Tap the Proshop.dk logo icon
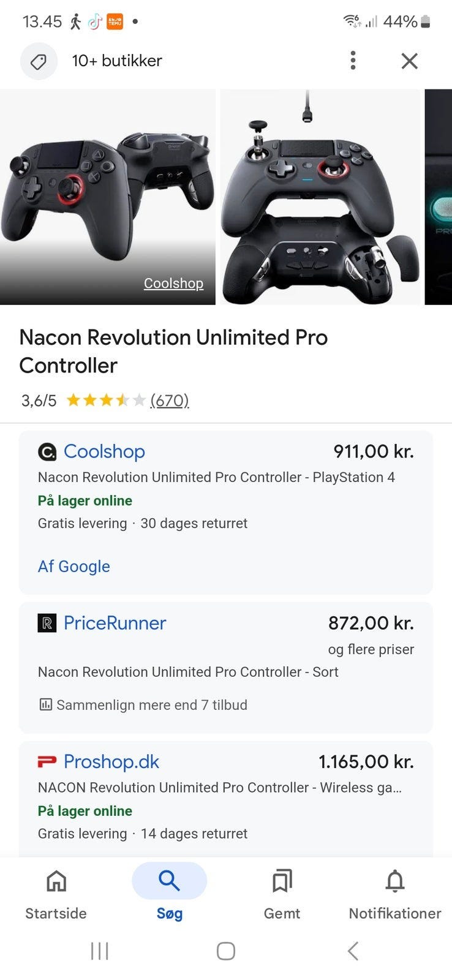Image resolution: width=452 pixels, height=980 pixels. tap(47, 761)
